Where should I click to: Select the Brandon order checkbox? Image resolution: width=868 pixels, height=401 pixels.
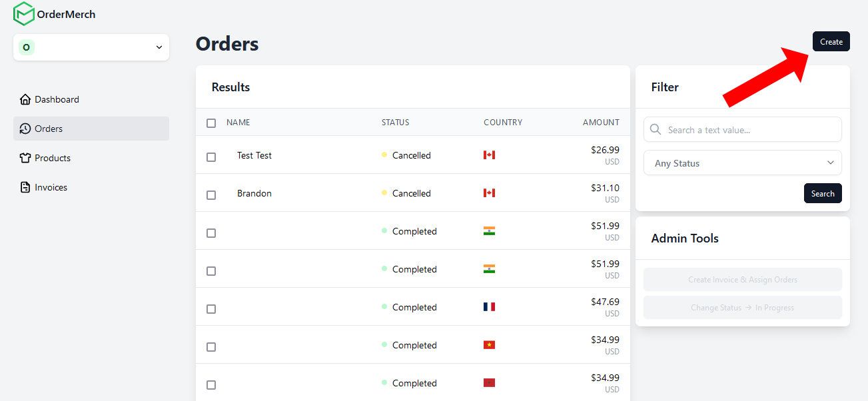click(211, 195)
